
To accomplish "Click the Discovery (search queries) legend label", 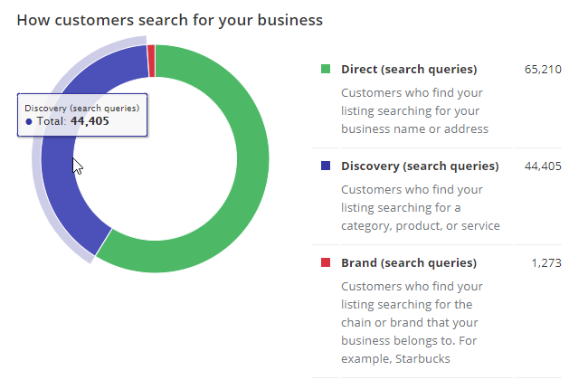I will point(419,166).
